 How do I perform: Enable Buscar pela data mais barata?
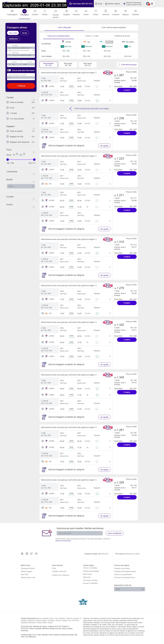click(9, 70)
